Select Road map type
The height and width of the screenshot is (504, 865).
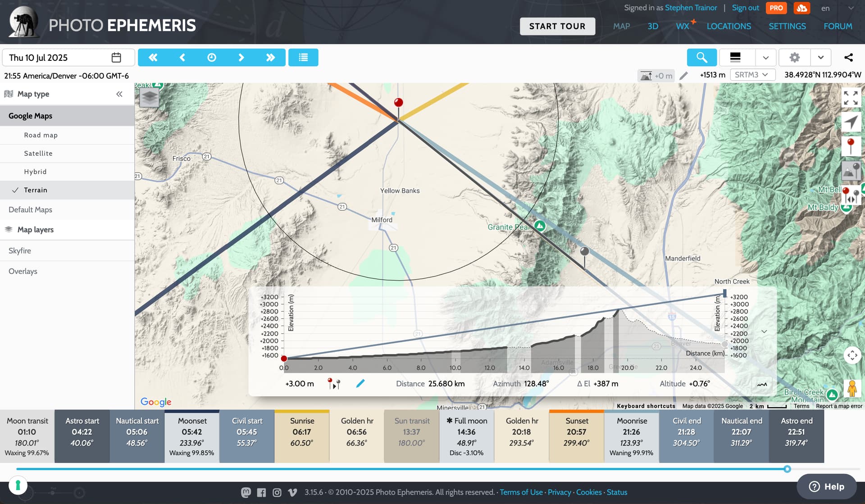[x=67, y=135]
